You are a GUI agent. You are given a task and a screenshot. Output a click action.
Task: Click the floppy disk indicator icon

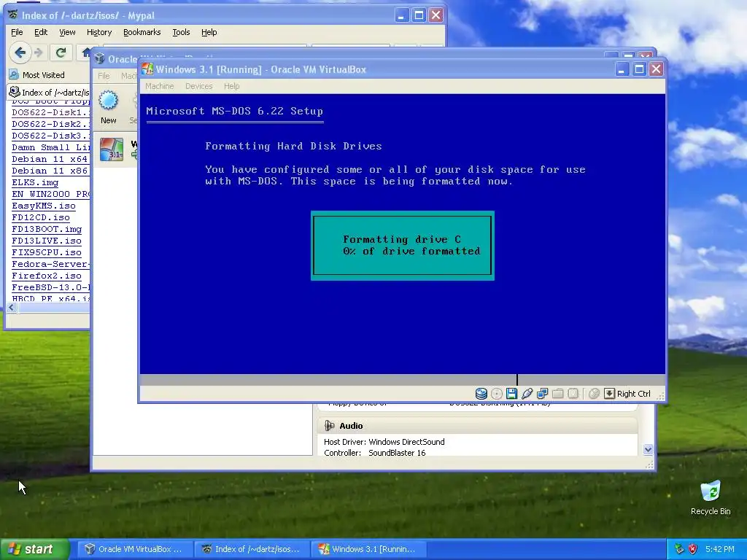tap(511, 393)
